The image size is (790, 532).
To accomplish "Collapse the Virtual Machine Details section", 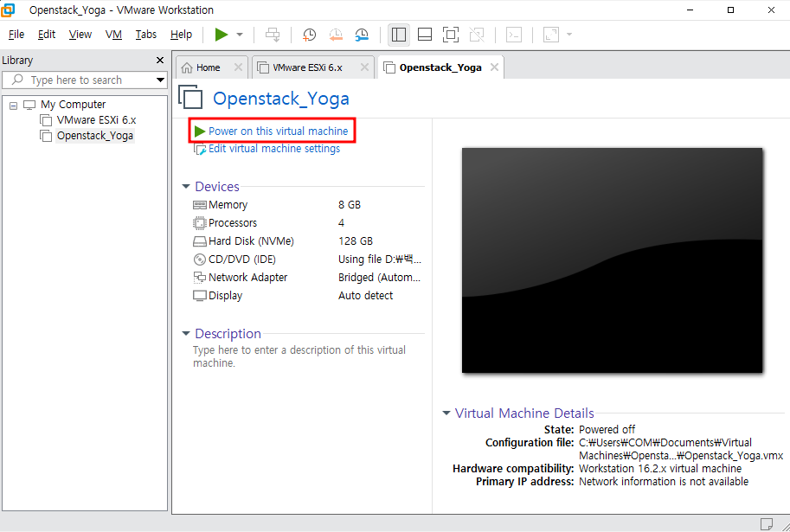I will click(x=446, y=413).
